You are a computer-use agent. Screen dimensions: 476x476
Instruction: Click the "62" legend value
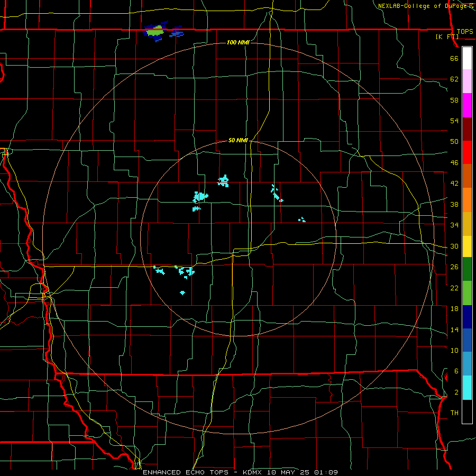point(454,79)
